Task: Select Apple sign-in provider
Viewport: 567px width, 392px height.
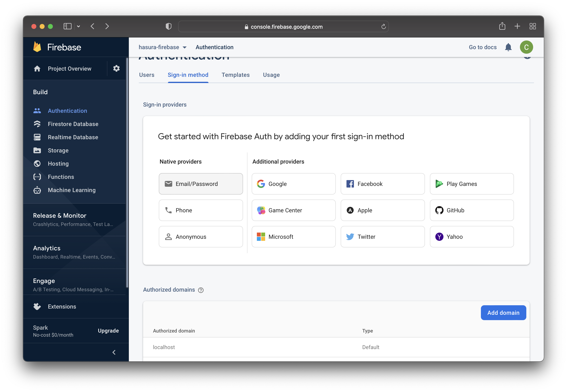Action: pyautogui.click(x=383, y=210)
